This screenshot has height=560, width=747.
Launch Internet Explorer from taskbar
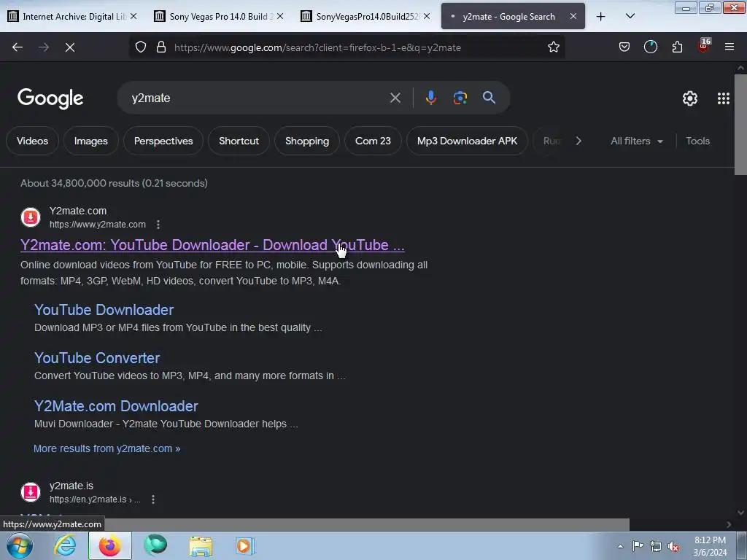(65, 545)
